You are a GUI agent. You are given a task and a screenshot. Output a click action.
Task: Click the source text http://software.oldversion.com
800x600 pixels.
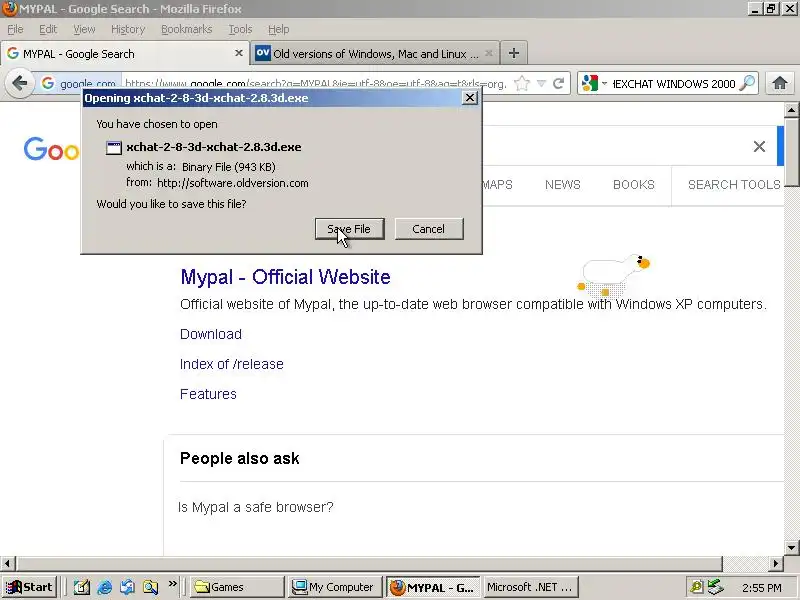[x=233, y=183]
